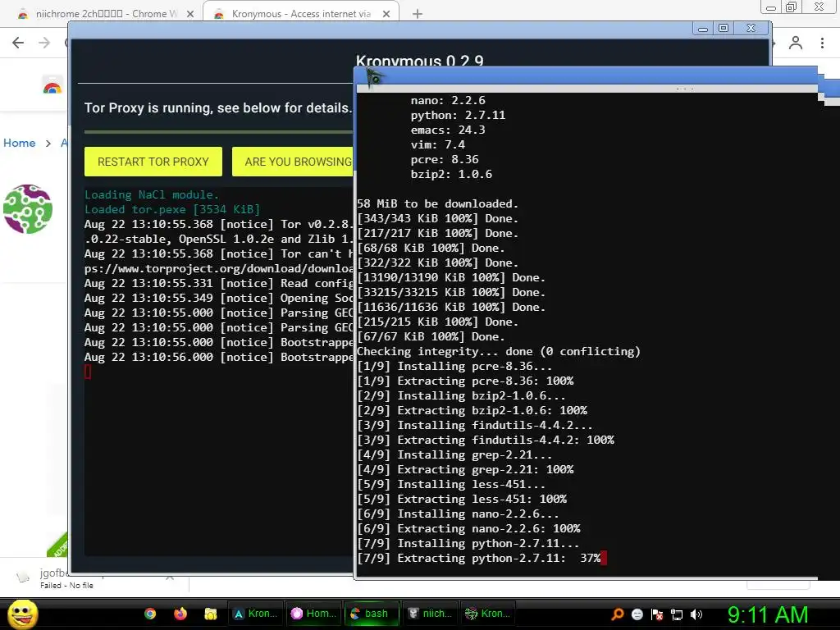The width and height of the screenshot is (840, 630).
Task: Click the 'Extracting grep-2.21: 100%' line
Action: tap(465, 470)
